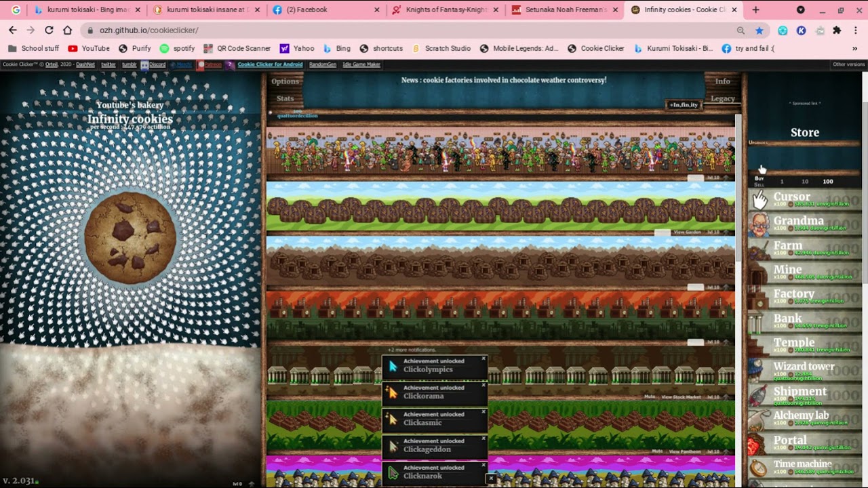
Task: Close all notifications with the bottom X
Action: click(x=491, y=479)
